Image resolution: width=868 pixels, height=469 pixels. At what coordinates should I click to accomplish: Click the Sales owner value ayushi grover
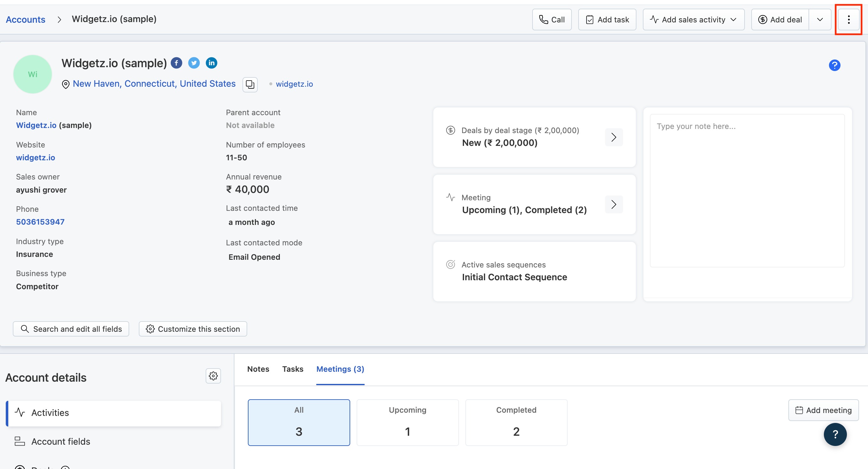[x=42, y=190]
